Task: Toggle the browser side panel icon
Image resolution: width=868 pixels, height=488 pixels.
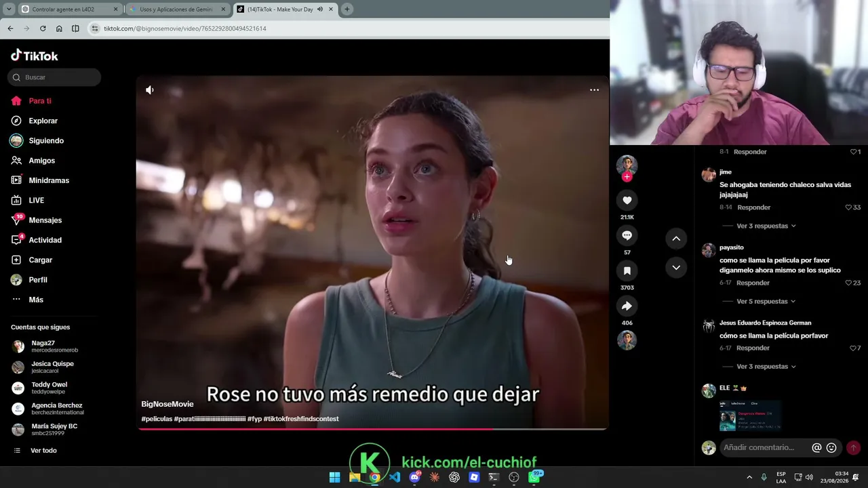Action: (75, 28)
